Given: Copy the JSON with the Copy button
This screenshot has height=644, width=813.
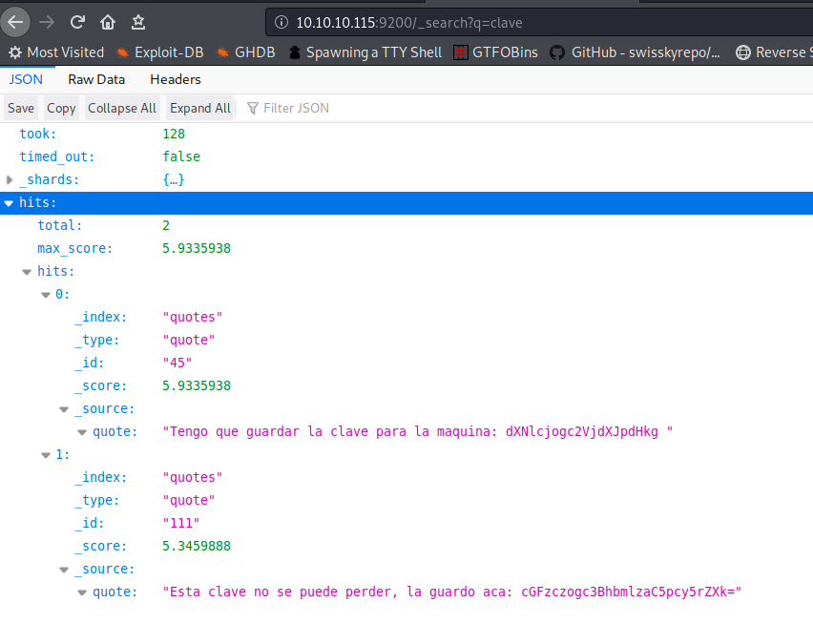Looking at the screenshot, I should 61,108.
